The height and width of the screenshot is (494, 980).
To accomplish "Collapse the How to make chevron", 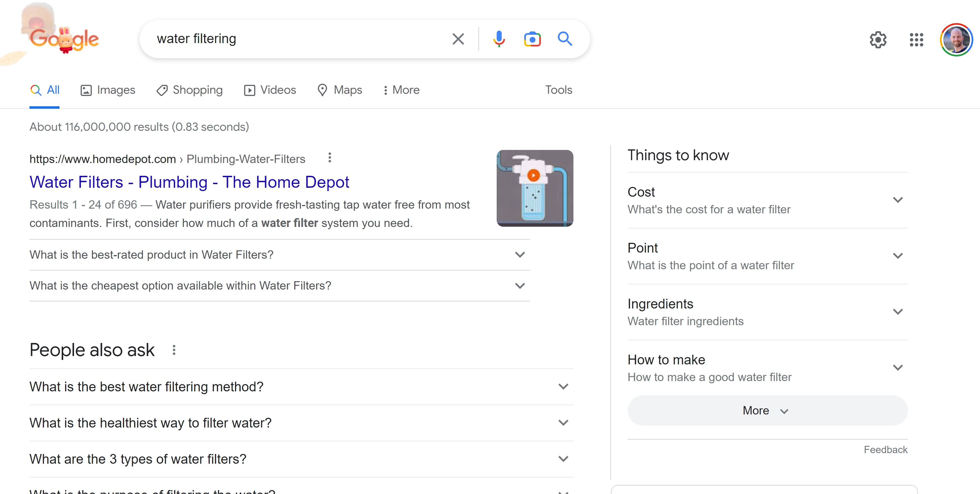I will point(898,367).
